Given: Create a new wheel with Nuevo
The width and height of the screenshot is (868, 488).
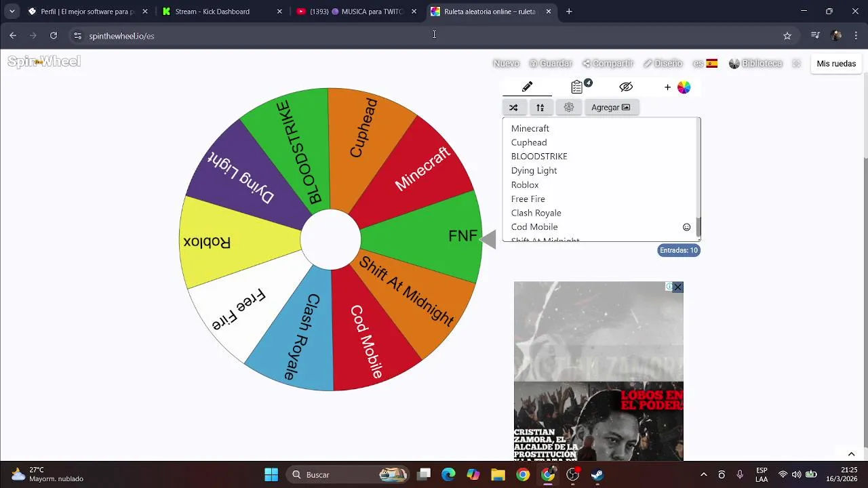Looking at the screenshot, I should click(506, 63).
